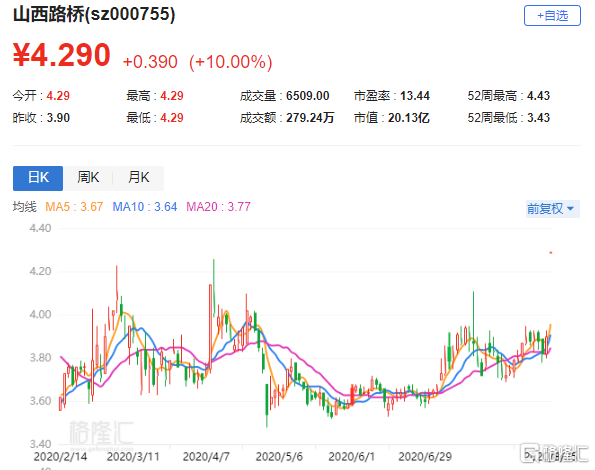595x470 pixels.
Task: Select the 2020/4/7 date axis label
Action: pyautogui.click(x=206, y=456)
